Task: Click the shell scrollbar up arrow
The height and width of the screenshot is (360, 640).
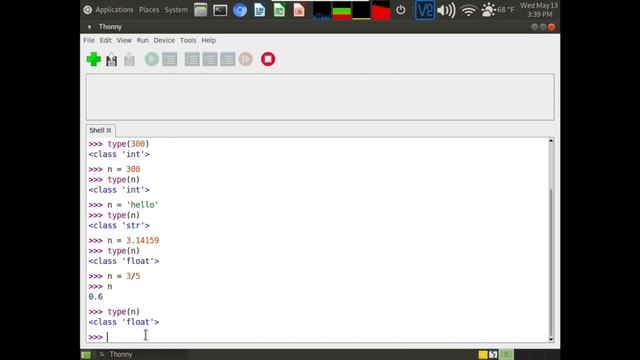Action: [x=551, y=141]
